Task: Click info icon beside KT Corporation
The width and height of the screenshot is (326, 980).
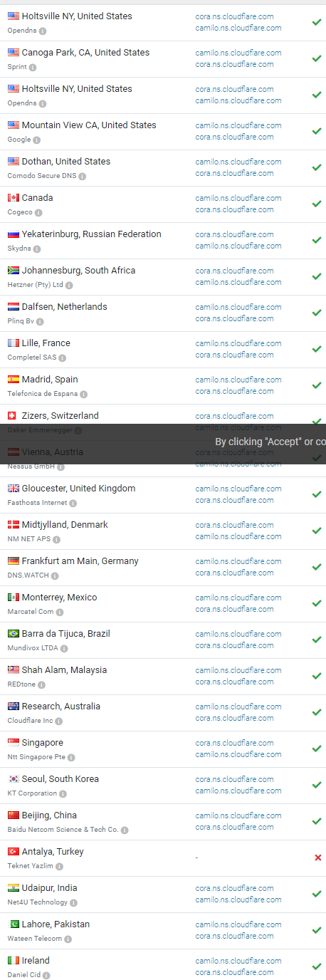Action: (63, 794)
